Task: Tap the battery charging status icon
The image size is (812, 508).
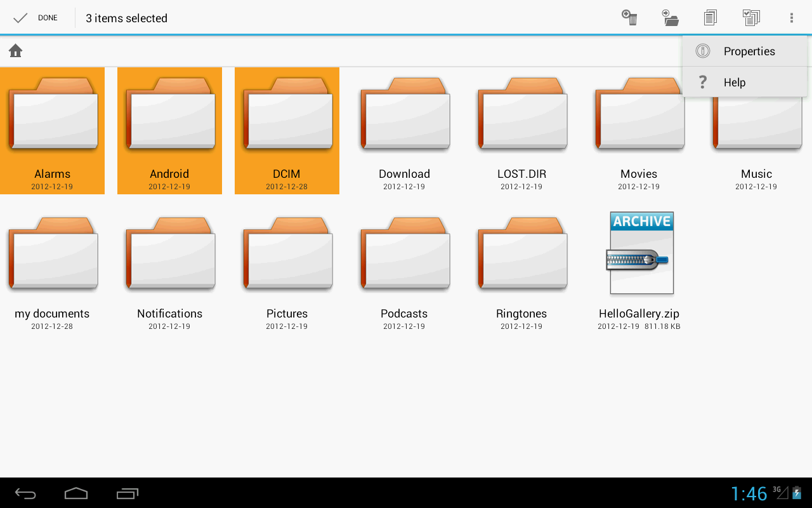Action: (797, 493)
